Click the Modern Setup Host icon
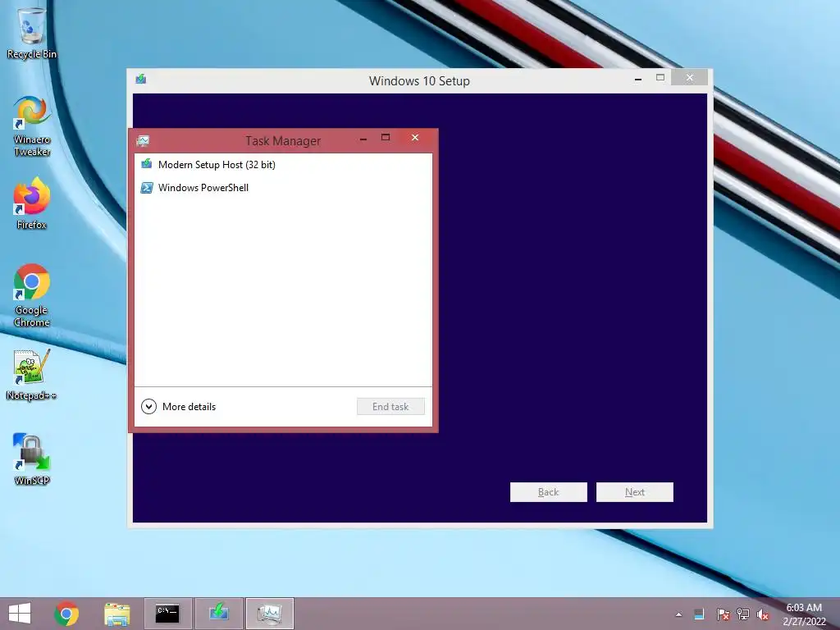The image size is (840, 630). tap(146, 164)
